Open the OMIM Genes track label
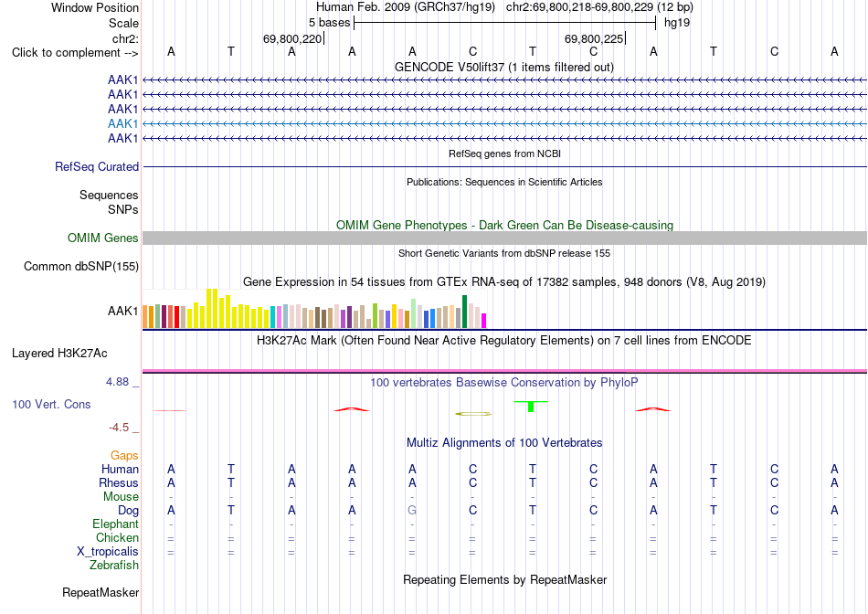 103,238
